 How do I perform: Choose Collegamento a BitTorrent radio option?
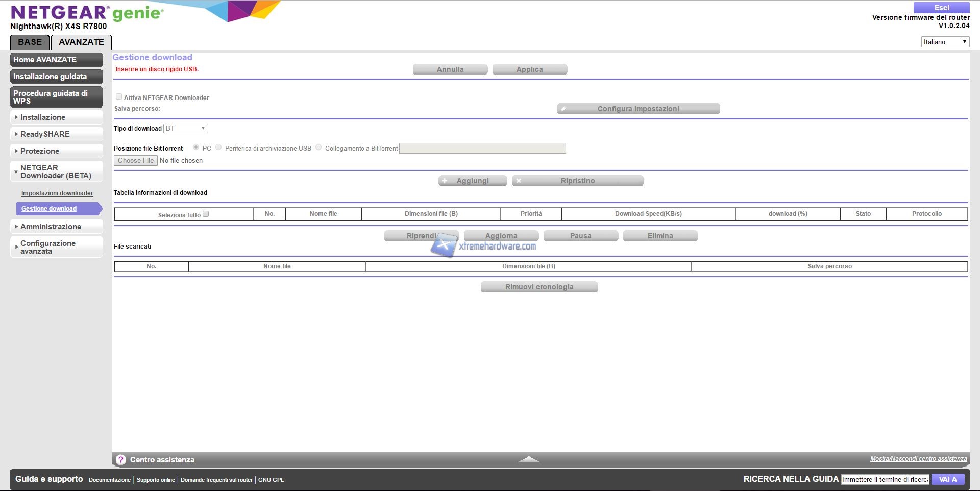(318, 147)
